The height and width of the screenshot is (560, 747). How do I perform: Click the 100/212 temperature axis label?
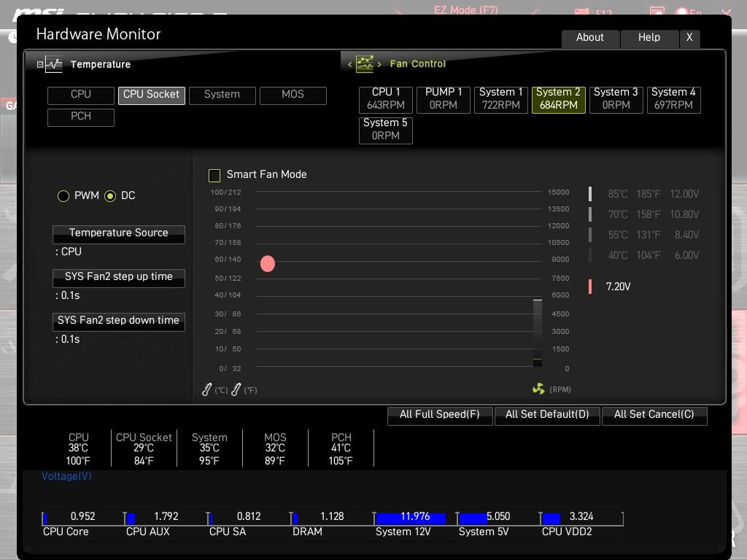(226, 192)
